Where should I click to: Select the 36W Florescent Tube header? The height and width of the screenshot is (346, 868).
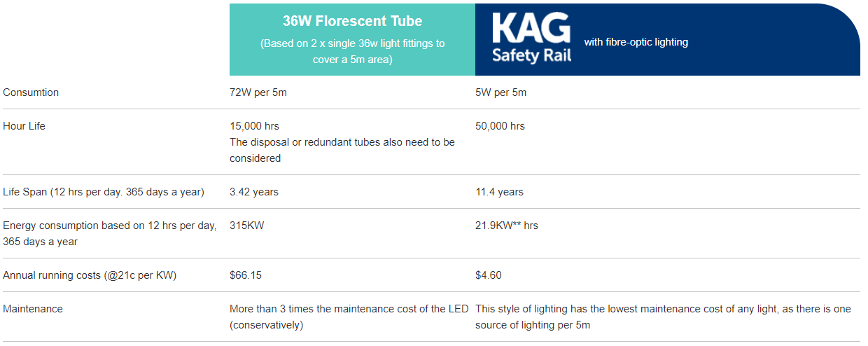[352, 21]
